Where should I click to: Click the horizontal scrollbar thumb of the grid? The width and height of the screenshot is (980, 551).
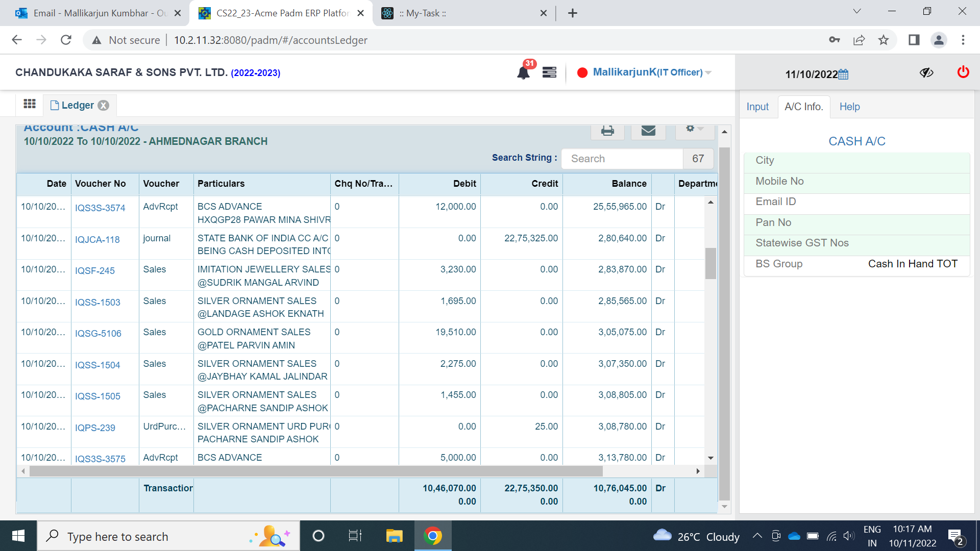tap(315, 471)
